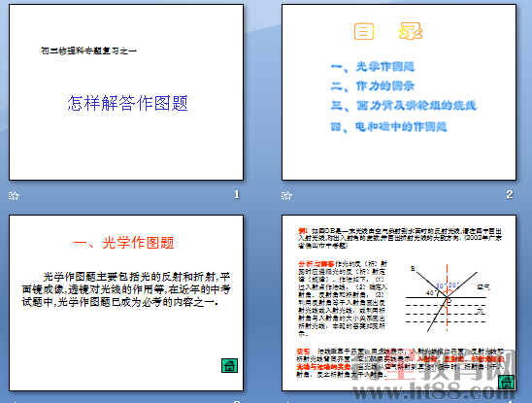532x403 pixels.
Task: Click the green home icon on slide 4
Action: [x=506, y=382]
